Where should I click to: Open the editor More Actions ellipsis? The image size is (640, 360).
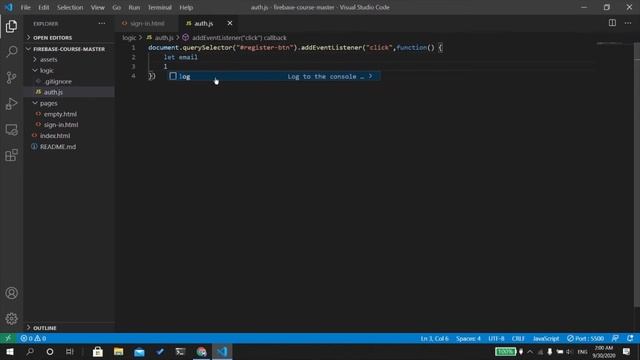coord(628,23)
